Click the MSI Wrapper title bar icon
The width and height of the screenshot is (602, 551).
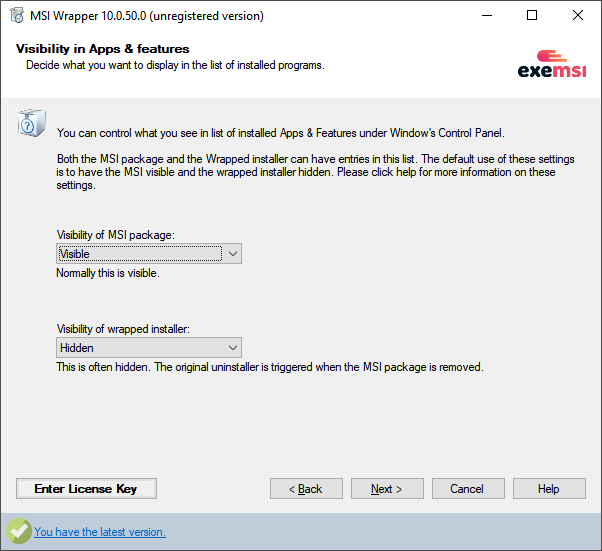(17, 16)
